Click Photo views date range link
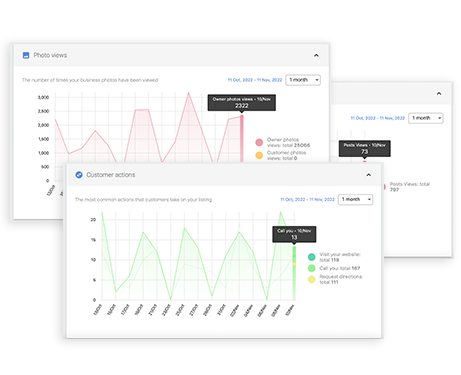 pyautogui.click(x=255, y=80)
